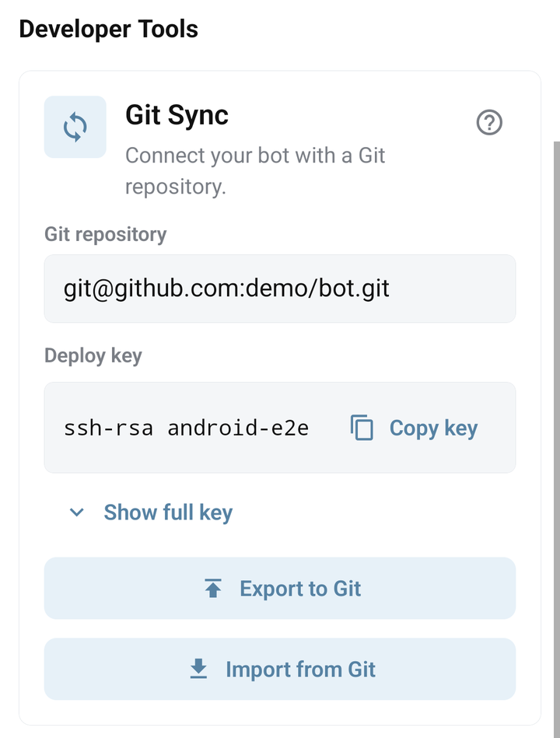Click the Show full key link
The width and height of the screenshot is (560, 738).
[168, 512]
